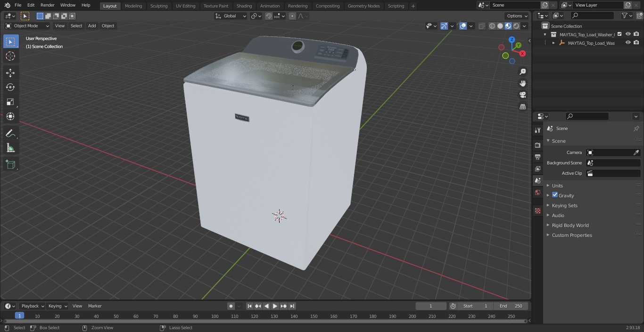Hide the MAYTAG_Top_Load_Was object in viewport
Viewport: 644px width, 332px height.
pyautogui.click(x=628, y=43)
